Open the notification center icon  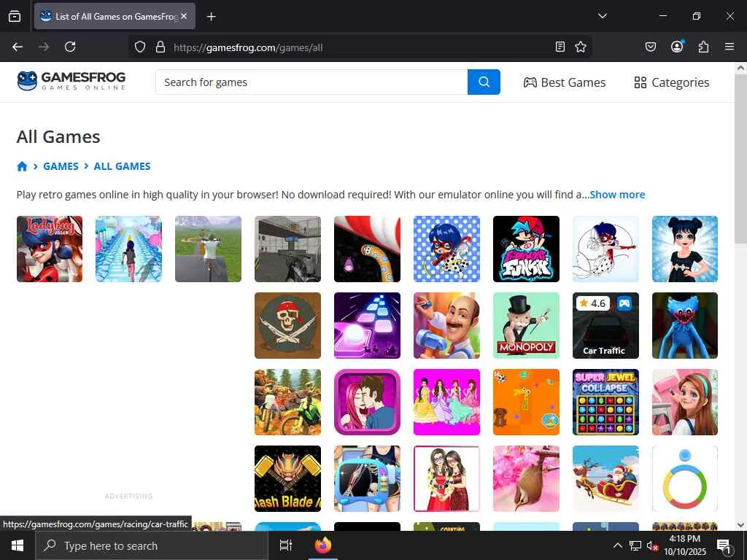pyautogui.click(x=724, y=547)
